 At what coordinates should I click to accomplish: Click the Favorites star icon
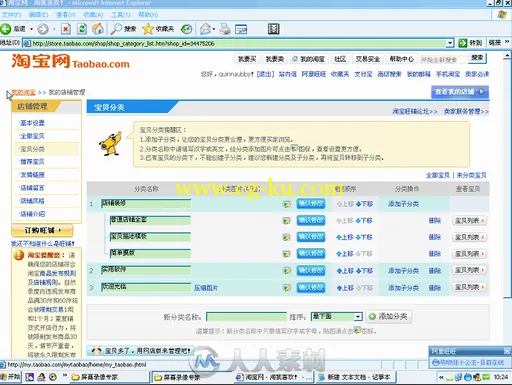(x=148, y=29)
